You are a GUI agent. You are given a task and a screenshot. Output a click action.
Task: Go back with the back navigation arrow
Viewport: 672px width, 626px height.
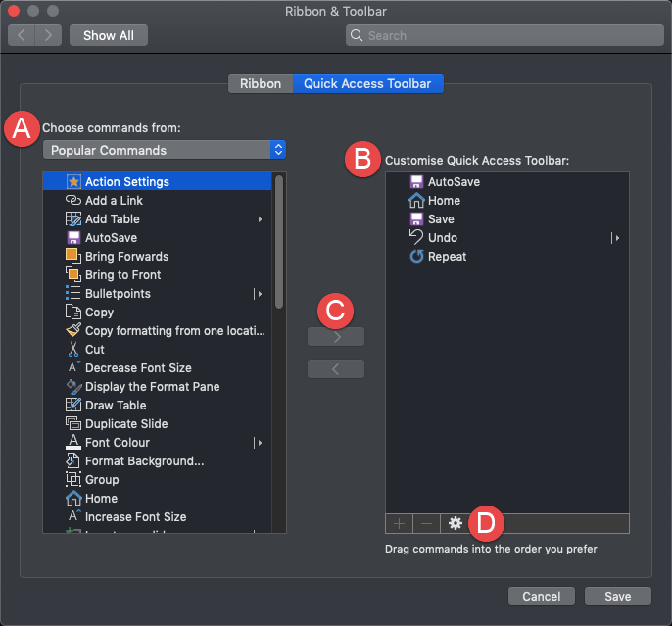click(22, 35)
